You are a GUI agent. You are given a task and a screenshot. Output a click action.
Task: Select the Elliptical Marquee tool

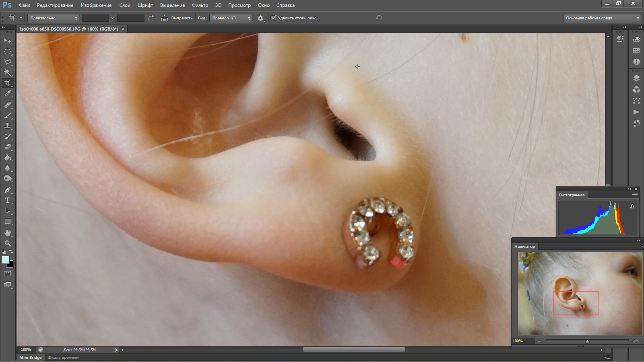(x=8, y=51)
